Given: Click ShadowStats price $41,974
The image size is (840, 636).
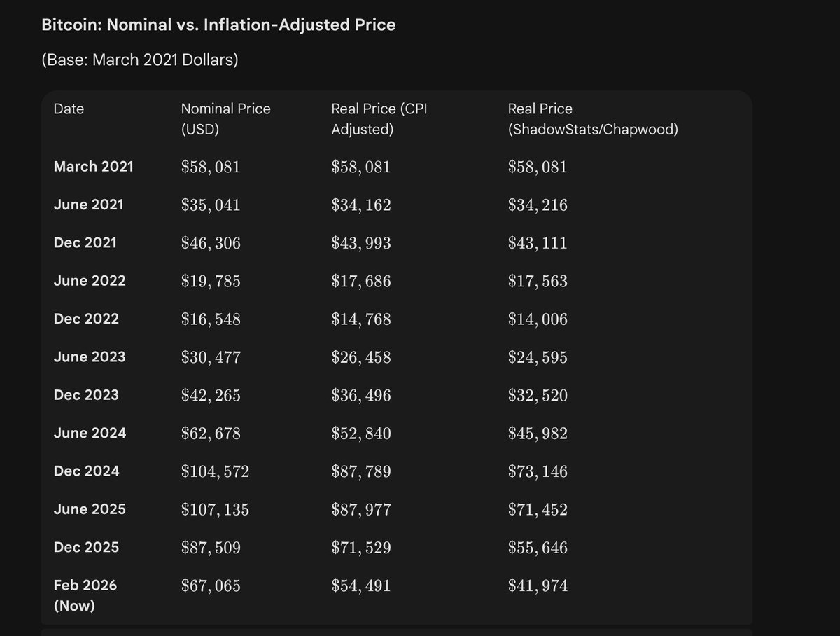Looking at the screenshot, I should point(538,586).
